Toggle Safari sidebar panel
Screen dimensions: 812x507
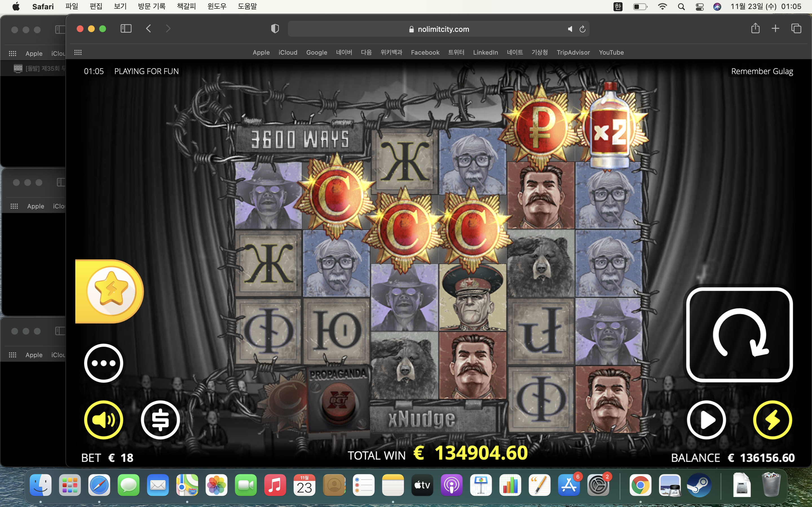[x=126, y=28]
